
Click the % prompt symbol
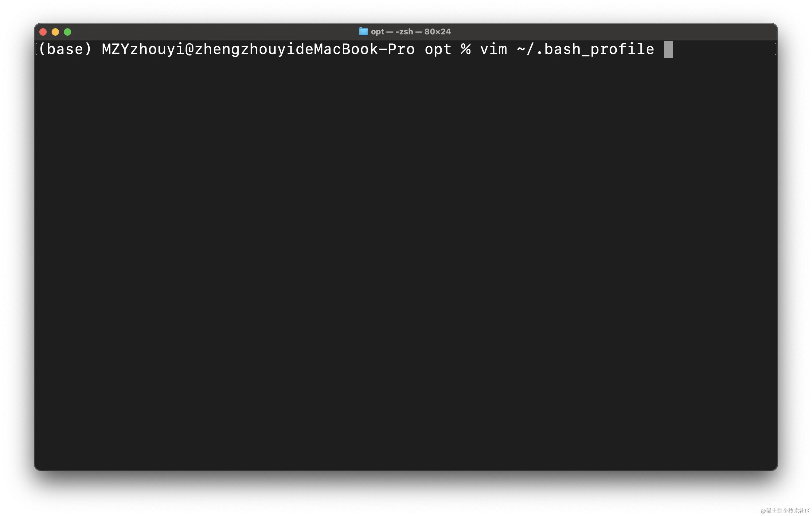tap(466, 49)
